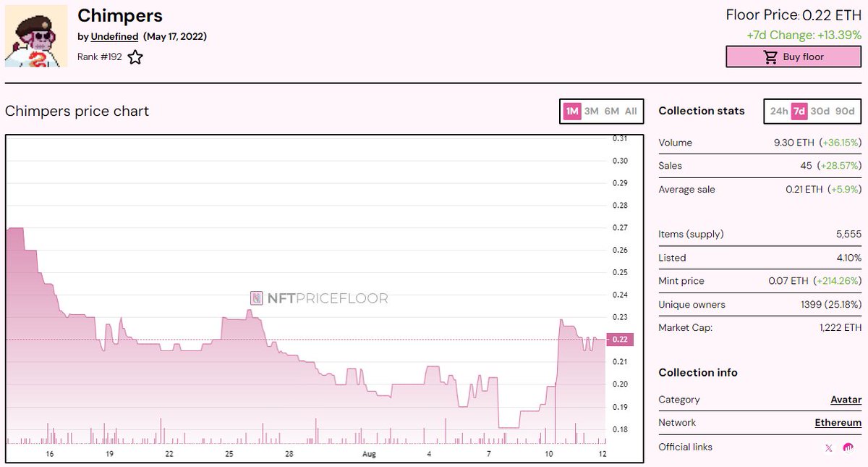Select the 1M chart range tab
Image resolution: width=868 pixels, height=467 pixels.
click(572, 111)
